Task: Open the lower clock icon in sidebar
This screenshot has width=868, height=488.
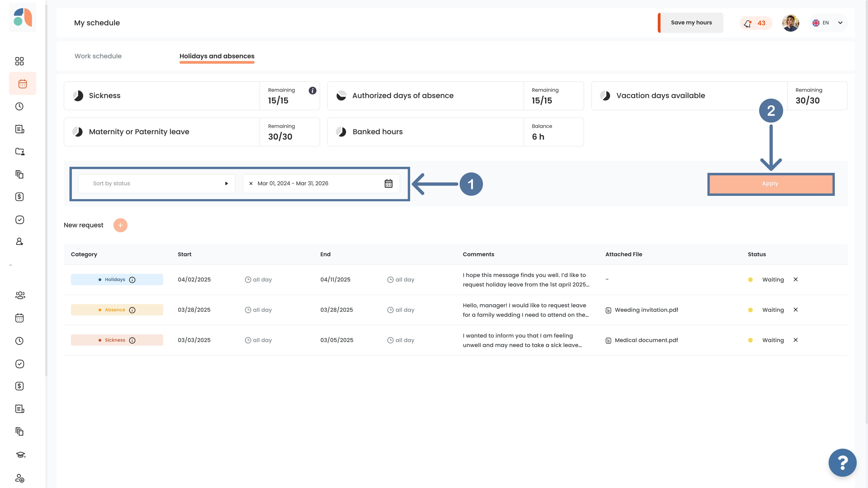Action: pyautogui.click(x=20, y=341)
